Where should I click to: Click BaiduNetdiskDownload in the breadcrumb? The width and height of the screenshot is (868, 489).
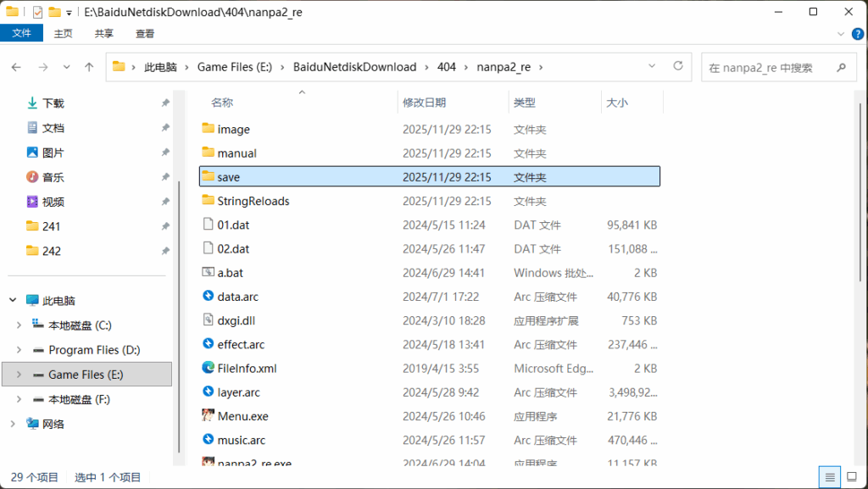355,67
